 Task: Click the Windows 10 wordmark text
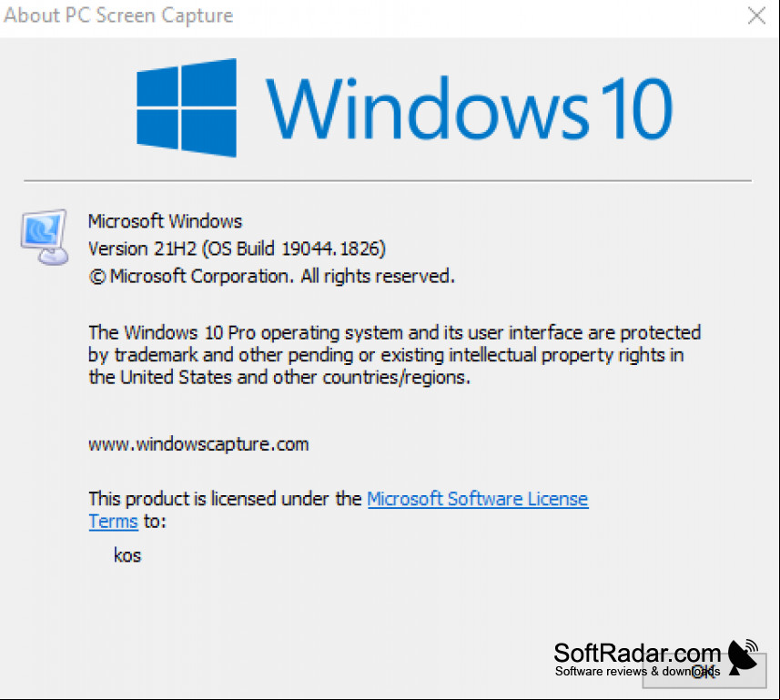coord(469,108)
